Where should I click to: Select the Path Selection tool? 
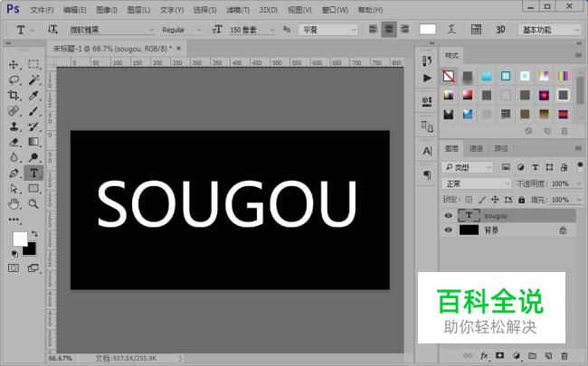14,189
